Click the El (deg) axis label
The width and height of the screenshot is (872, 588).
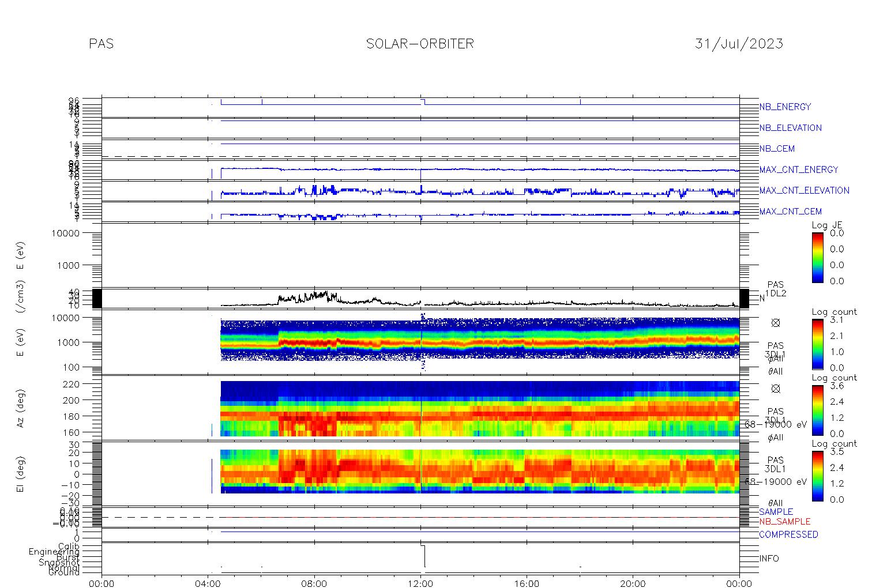[20, 474]
